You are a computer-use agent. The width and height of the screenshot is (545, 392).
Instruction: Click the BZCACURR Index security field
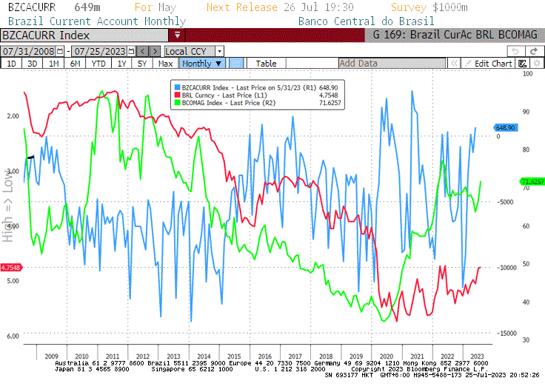pyautogui.click(x=84, y=35)
